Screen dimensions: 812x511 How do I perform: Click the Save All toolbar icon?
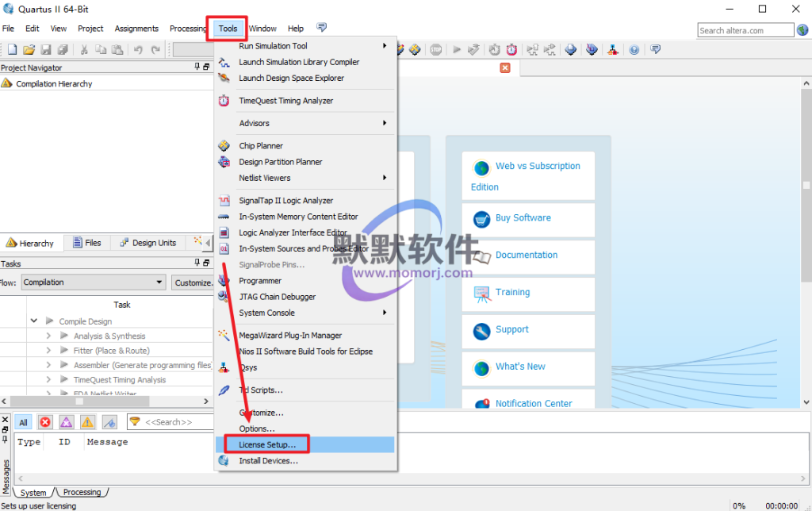pos(63,50)
